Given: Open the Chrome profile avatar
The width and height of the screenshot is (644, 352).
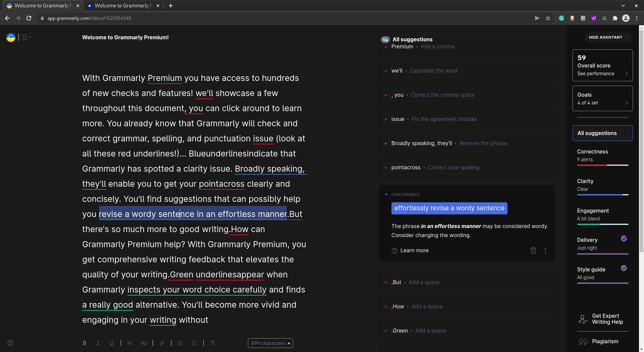Looking at the screenshot, I should (x=626, y=18).
